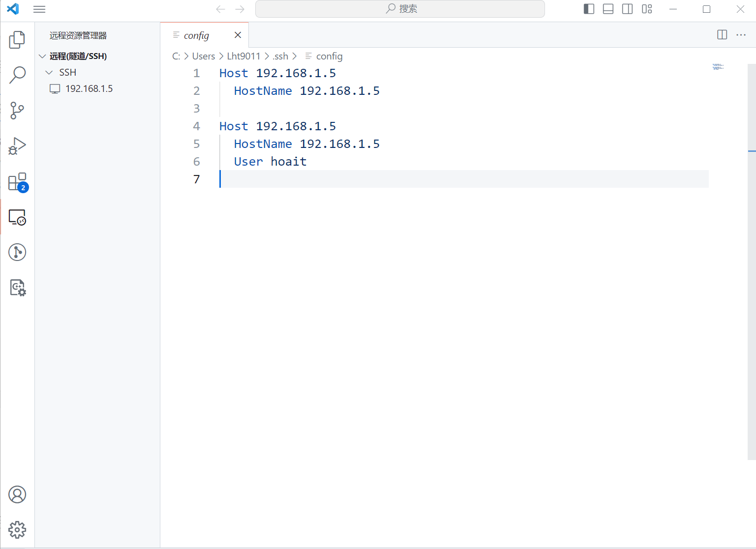Click User keyword on line 6
Image resolution: width=756 pixels, height=549 pixels.
pos(248,162)
